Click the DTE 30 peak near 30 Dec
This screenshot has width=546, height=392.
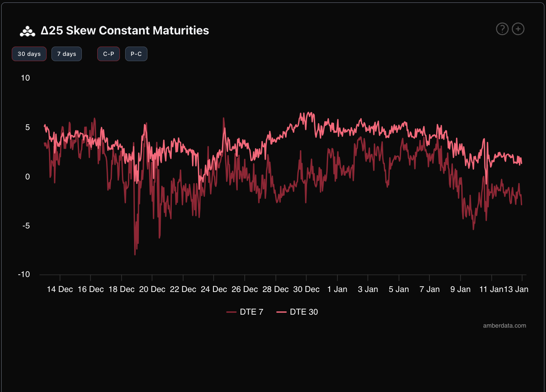pos(309,113)
